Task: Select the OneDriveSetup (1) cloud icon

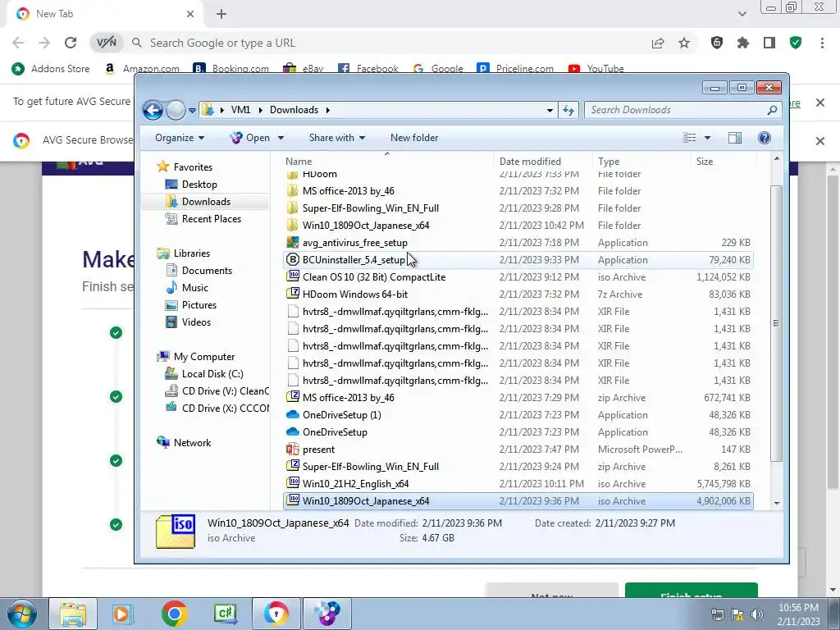Action: 293,414
